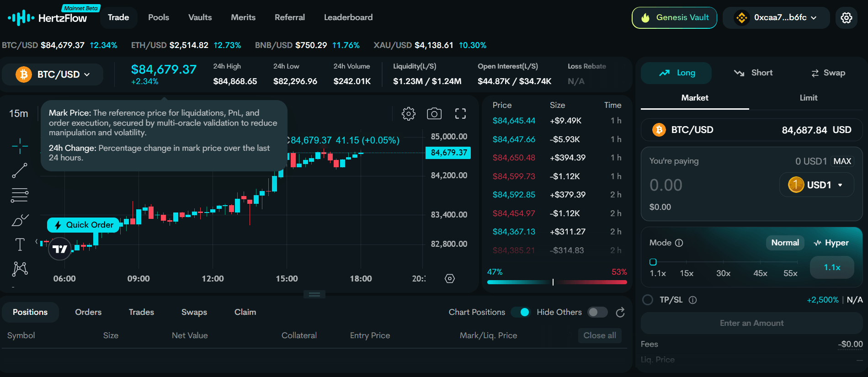Change the 15m chart interval
This screenshot has height=377, width=868.
coord(19,113)
